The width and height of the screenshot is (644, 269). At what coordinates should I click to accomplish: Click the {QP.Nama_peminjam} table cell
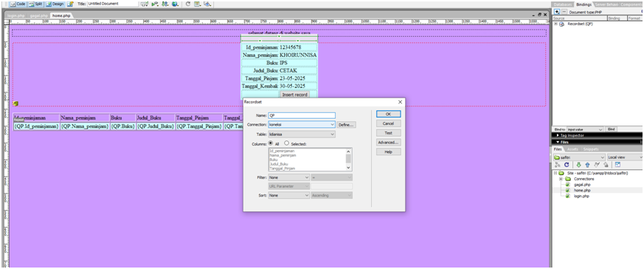click(x=85, y=126)
